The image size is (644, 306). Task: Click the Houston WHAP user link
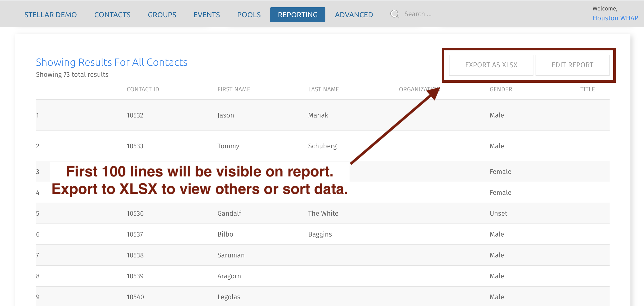615,18
